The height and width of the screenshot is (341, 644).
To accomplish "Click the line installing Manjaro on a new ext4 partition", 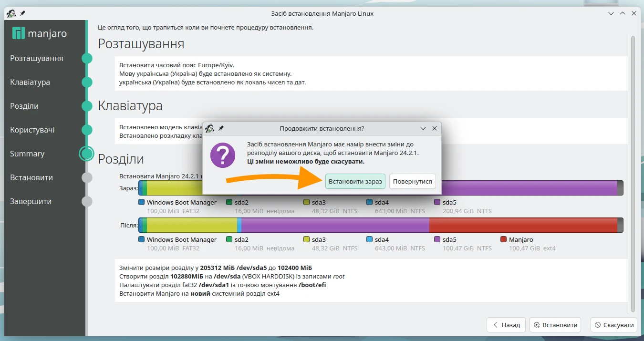I will click(x=199, y=293).
